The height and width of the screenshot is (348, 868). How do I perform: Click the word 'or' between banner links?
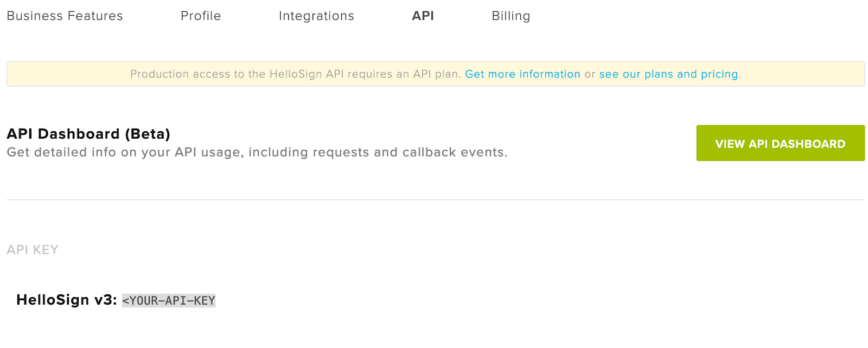click(x=590, y=74)
